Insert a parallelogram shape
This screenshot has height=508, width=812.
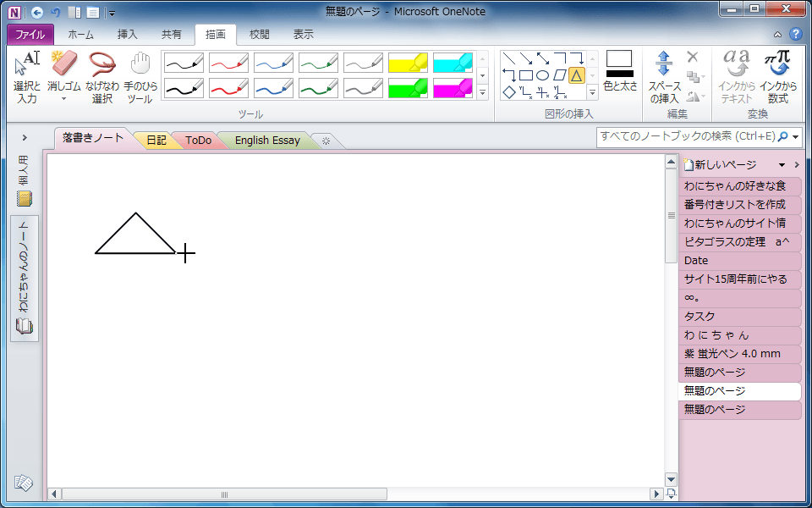(560, 75)
